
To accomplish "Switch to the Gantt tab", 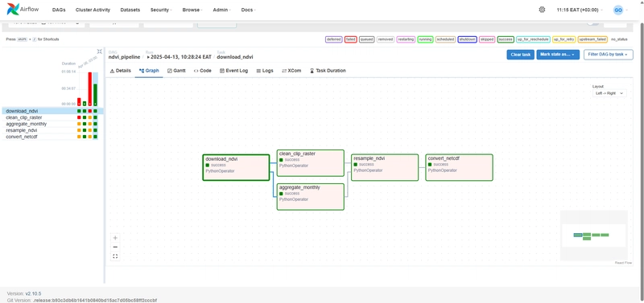I will (176, 71).
